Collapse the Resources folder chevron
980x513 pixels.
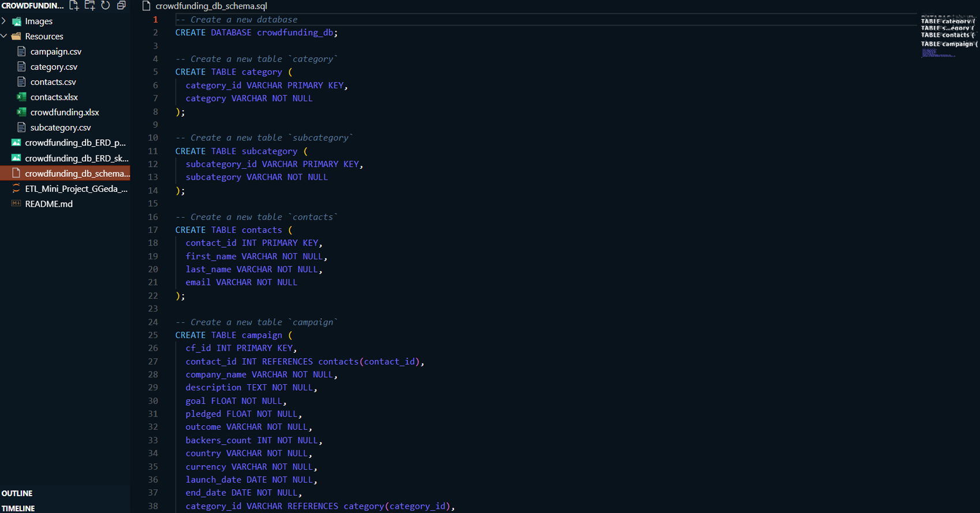pyautogui.click(x=5, y=36)
